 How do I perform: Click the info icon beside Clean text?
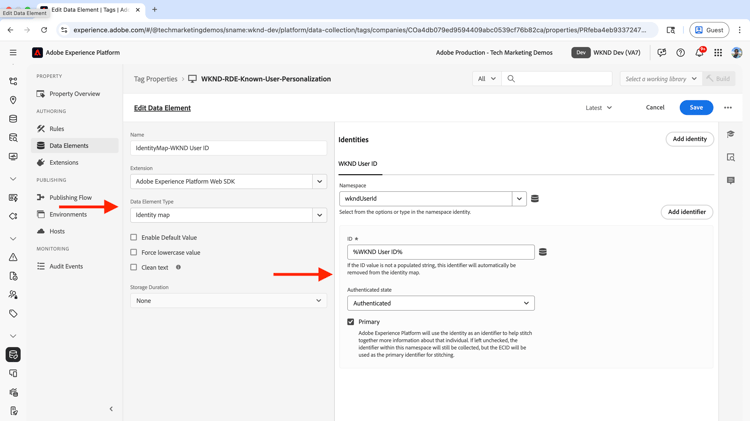(x=178, y=267)
